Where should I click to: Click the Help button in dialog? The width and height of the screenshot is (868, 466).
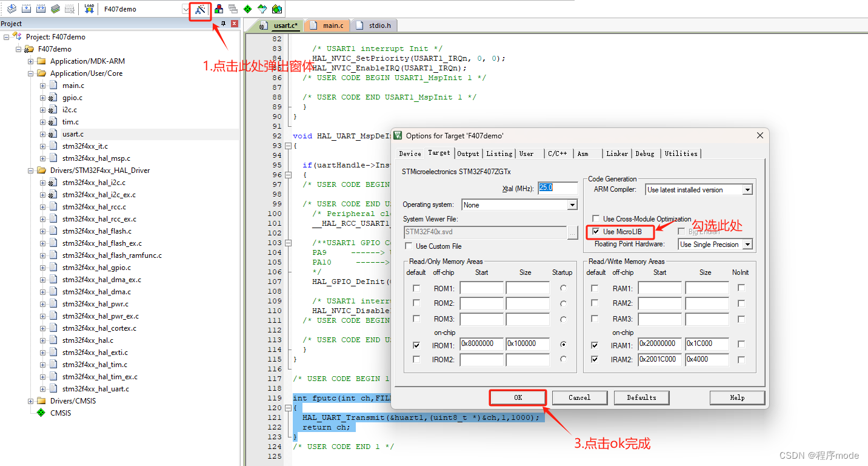pos(737,397)
